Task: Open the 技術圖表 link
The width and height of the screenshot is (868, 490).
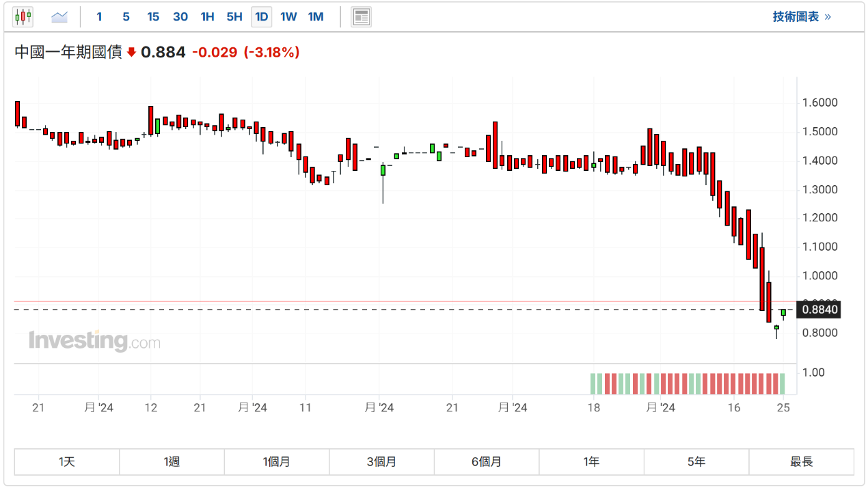Action: tap(802, 16)
